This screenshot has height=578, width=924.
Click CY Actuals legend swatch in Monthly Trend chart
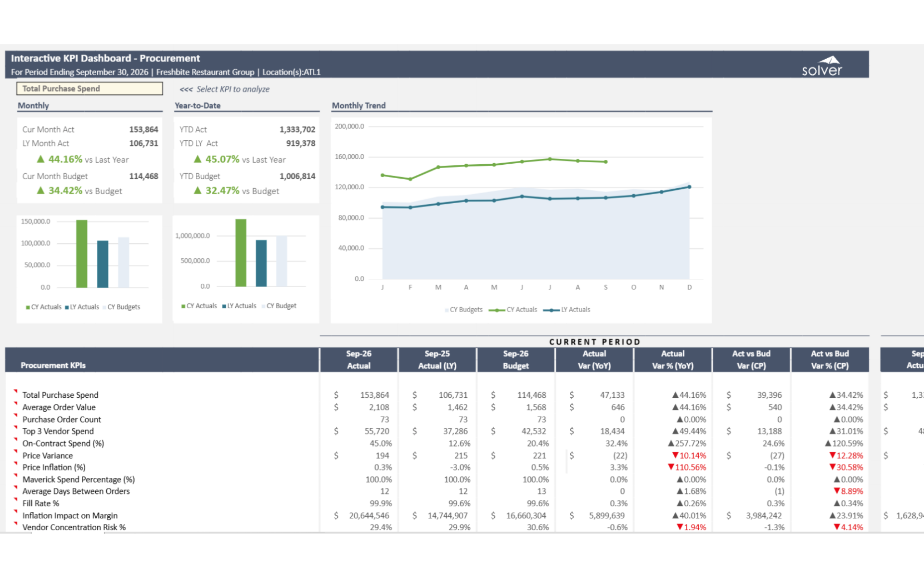click(x=497, y=310)
